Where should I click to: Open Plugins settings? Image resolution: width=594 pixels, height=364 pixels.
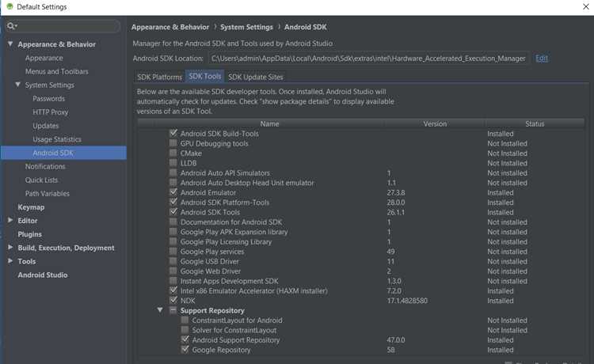click(29, 234)
